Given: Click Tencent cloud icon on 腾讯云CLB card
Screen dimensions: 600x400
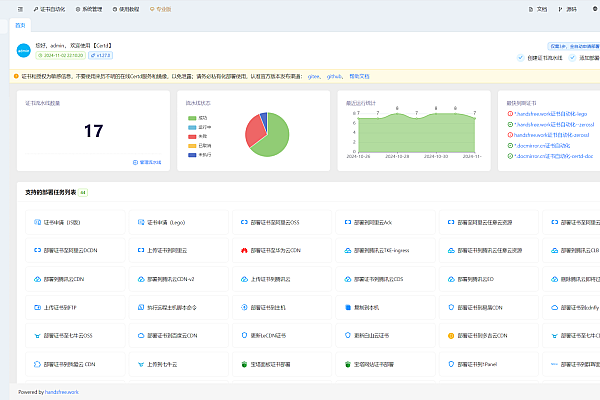Looking at the screenshot, I should (554, 250).
